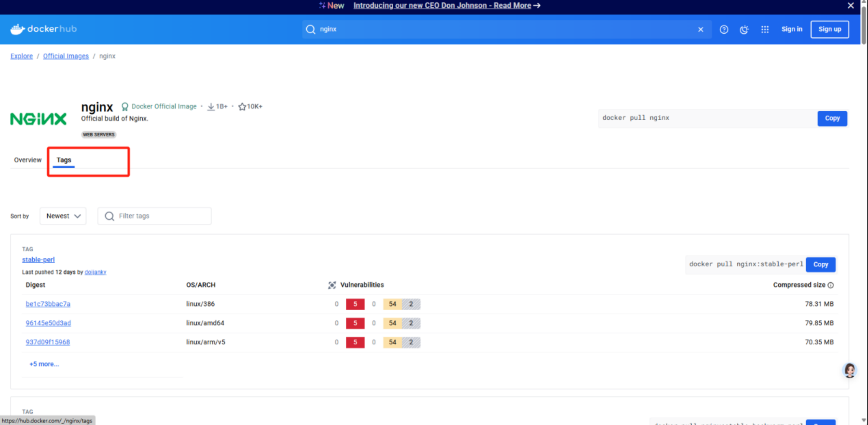
Task: Open the help circle icon
Action: tap(724, 29)
